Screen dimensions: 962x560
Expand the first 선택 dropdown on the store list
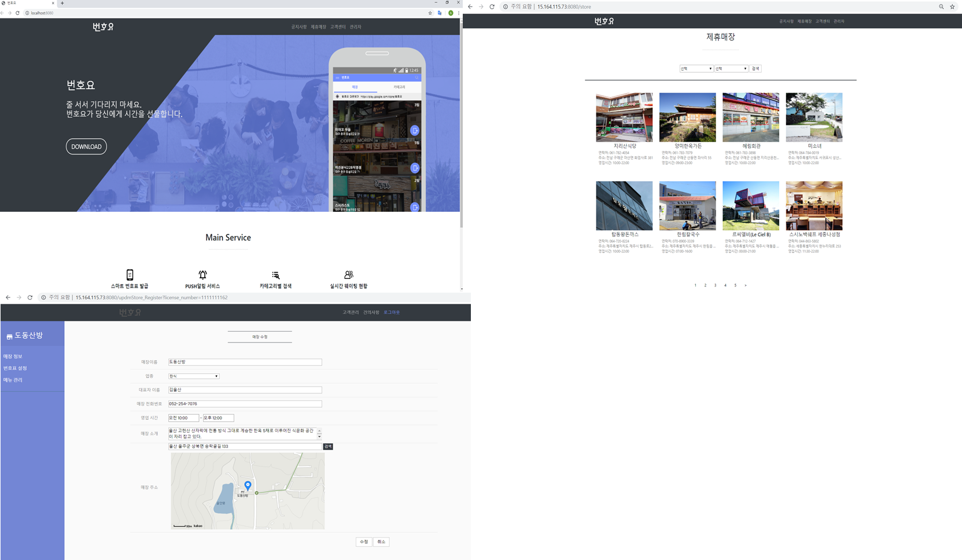[696, 68]
